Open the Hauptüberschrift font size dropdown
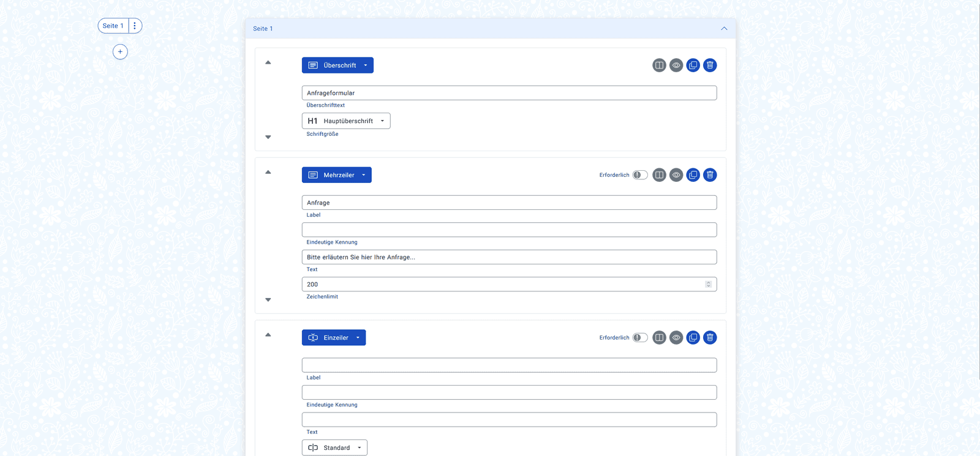Image resolution: width=980 pixels, height=456 pixels. (346, 121)
